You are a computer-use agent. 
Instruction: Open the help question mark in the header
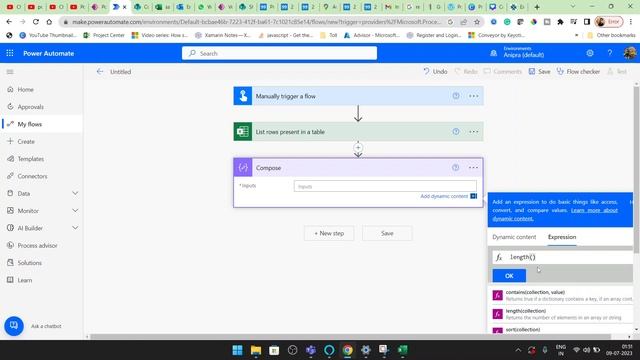click(x=609, y=53)
